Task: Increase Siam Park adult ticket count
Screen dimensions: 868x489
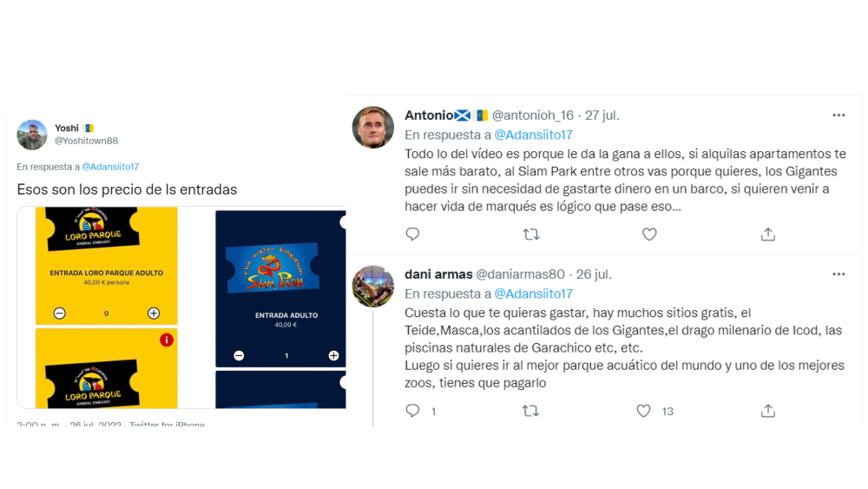Action: [333, 355]
